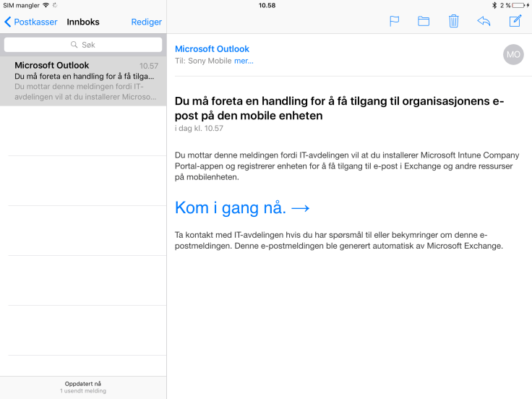The height and width of the screenshot is (399, 532).
Task: Tap the reply arrow icon
Action: (484, 21)
